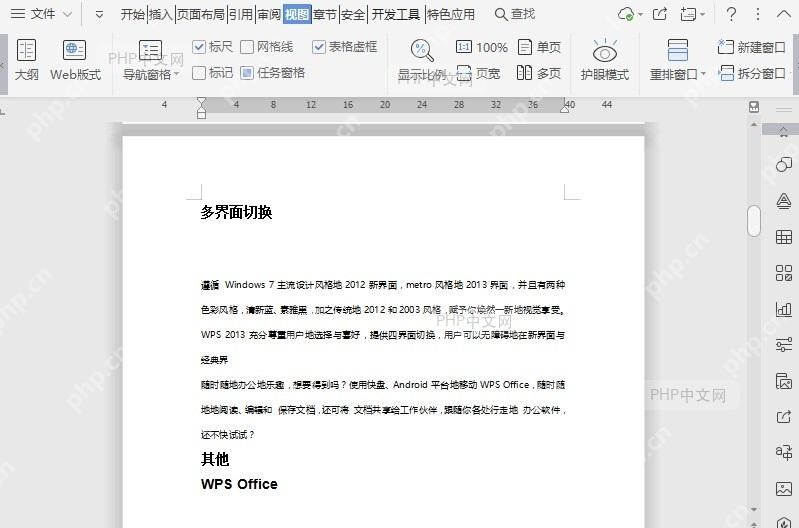Click the heading WPS Office
This screenshot has width=799, height=528.
pyautogui.click(x=239, y=484)
